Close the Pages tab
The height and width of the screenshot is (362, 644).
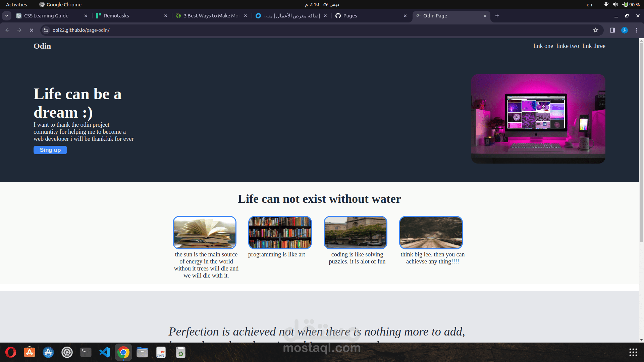pos(405,16)
